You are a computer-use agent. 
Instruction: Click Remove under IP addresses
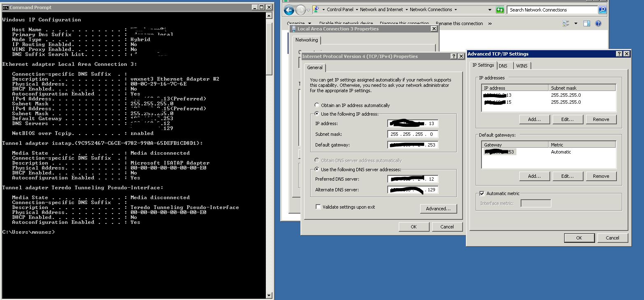pyautogui.click(x=601, y=119)
